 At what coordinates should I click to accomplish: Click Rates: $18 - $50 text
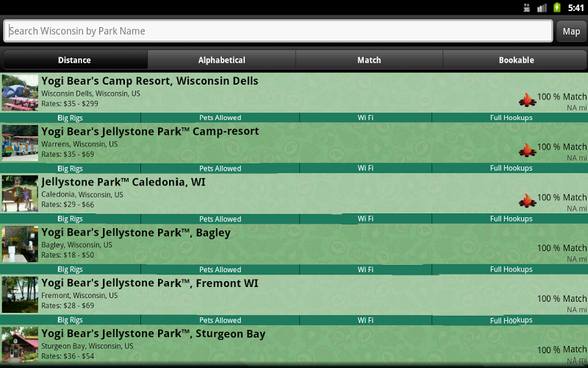pyautogui.click(x=68, y=255)
